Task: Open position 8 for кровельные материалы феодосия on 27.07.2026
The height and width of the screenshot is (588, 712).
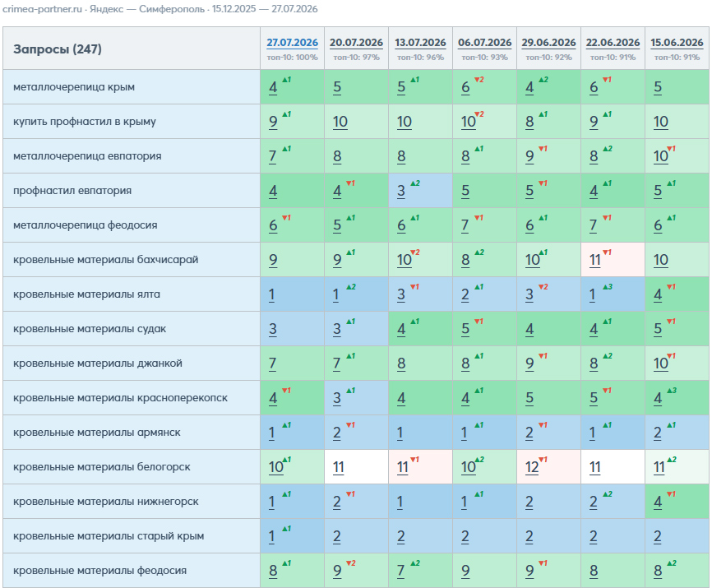Action: click(273, 570)
